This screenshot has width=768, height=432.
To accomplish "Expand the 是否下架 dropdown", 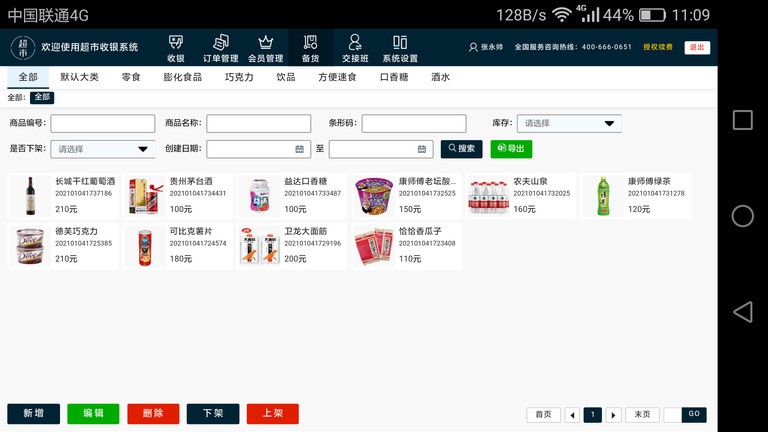I will point(142,149).
